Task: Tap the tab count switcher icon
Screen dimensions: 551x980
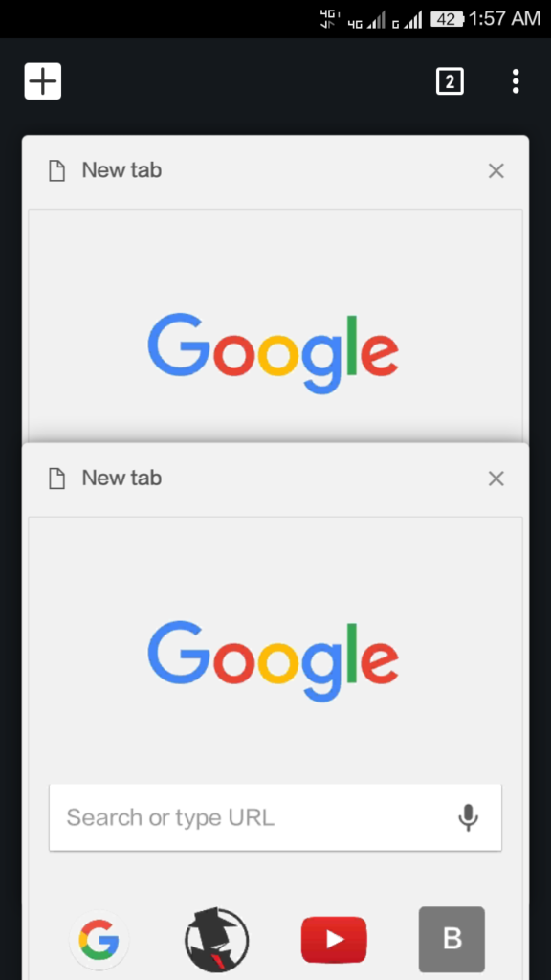Action: point(450,81)
